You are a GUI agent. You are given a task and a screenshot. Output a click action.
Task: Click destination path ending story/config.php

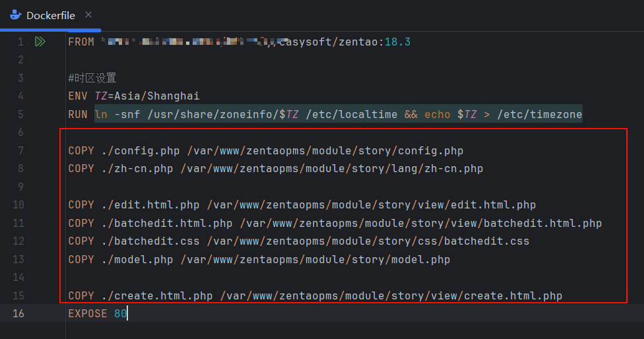coord(325,150)
